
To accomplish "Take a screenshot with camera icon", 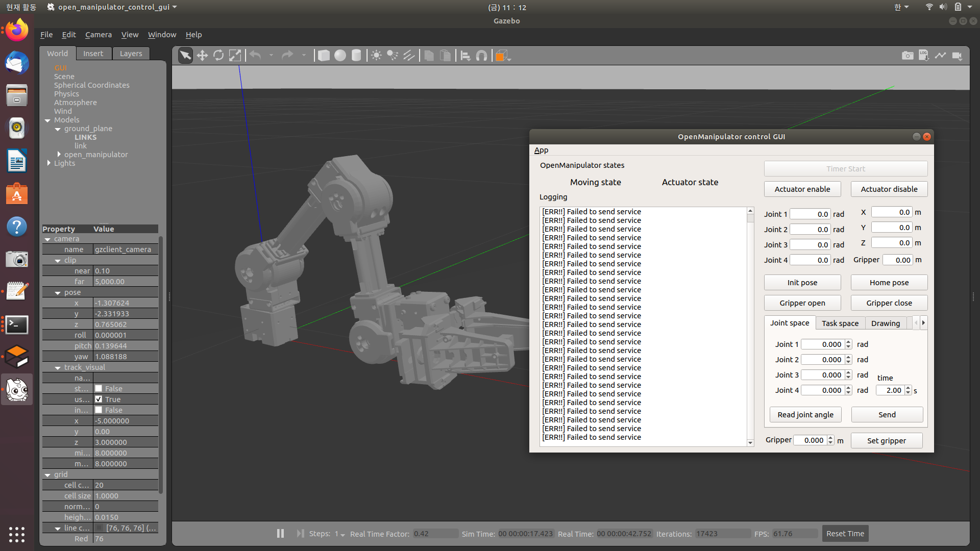I will pos(908,56).
